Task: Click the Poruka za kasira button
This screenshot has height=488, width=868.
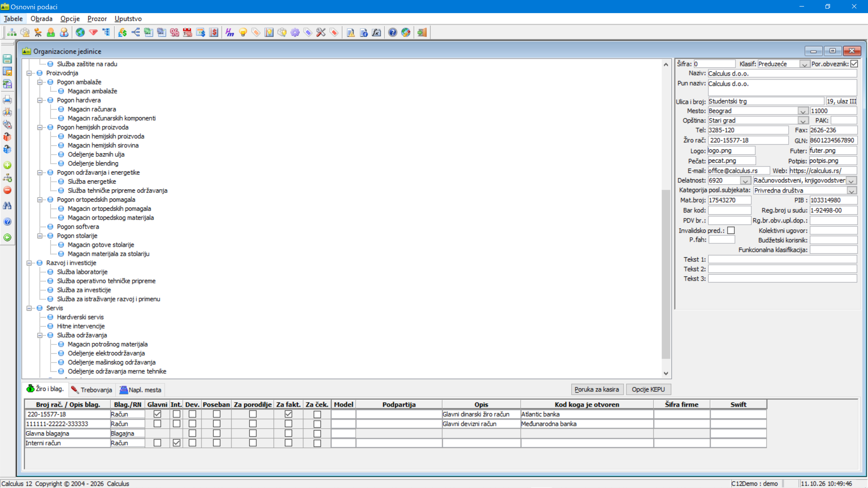Action: point(597,389)
